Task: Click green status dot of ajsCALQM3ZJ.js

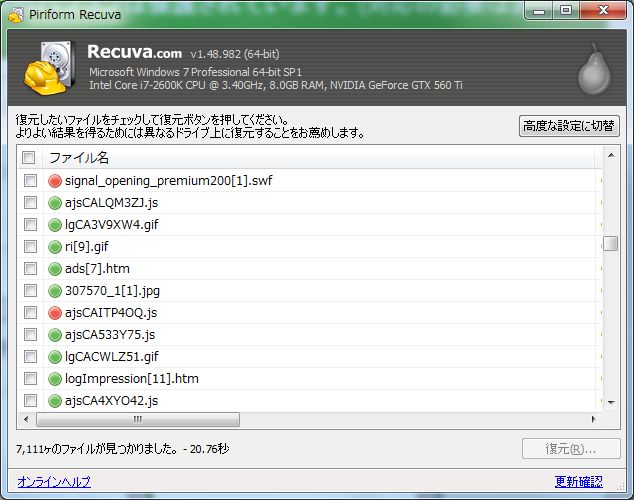Action: coord(55,203)
